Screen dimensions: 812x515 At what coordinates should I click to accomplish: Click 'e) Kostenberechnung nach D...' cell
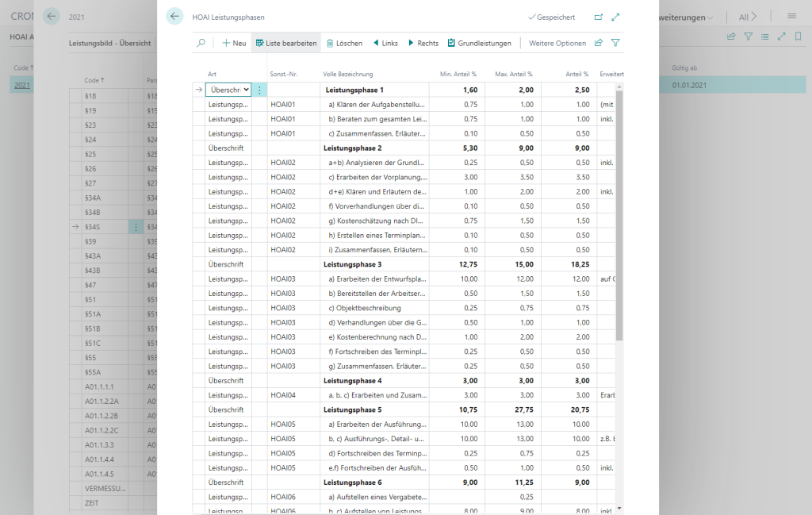click(x=374, y=336)
